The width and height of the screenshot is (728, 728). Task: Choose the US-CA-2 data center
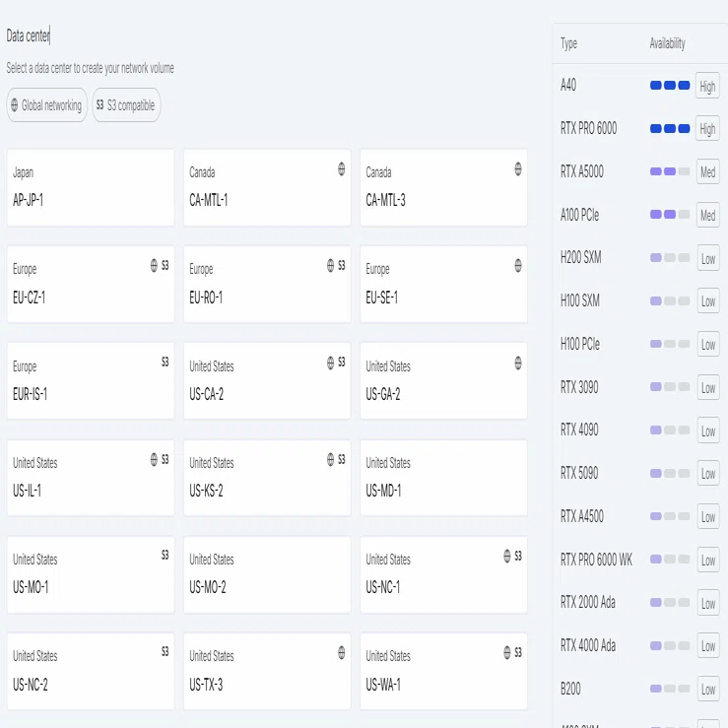pyautogui.click(x=267, y=380)
